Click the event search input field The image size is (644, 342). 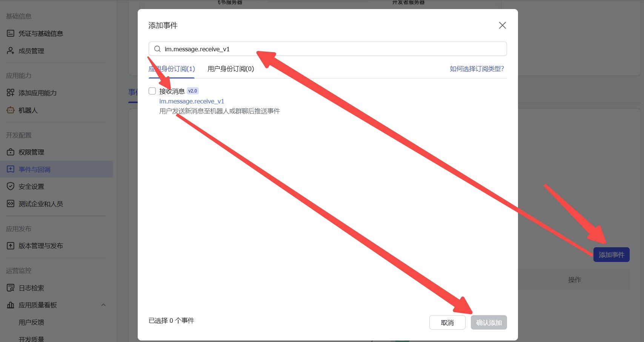coord(332,49)
